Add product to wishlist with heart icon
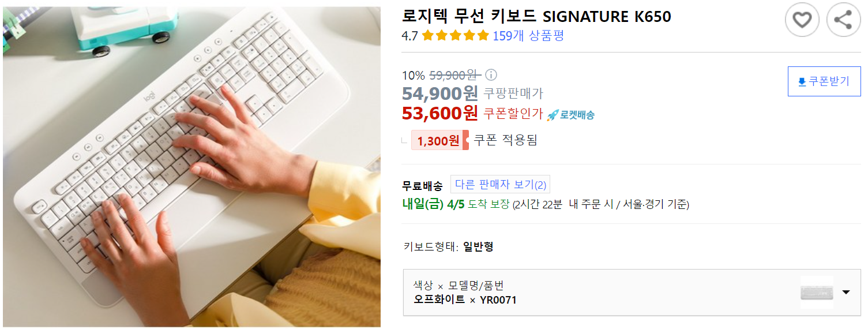 (802, 20)
